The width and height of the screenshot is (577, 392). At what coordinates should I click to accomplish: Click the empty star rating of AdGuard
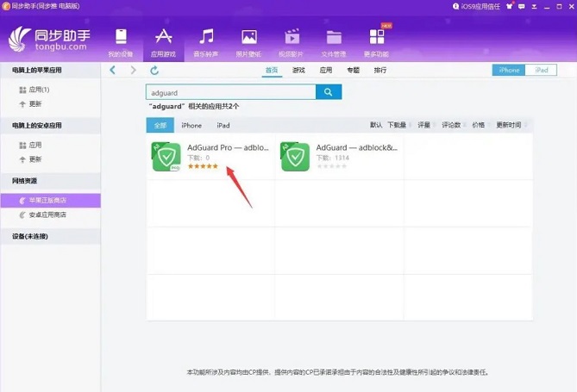click(x=331, y=166)
